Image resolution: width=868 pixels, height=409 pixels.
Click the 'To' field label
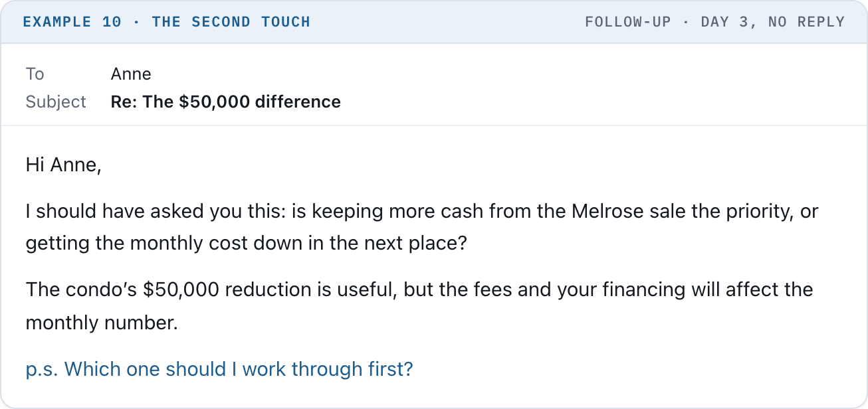(x=35, y=74)
